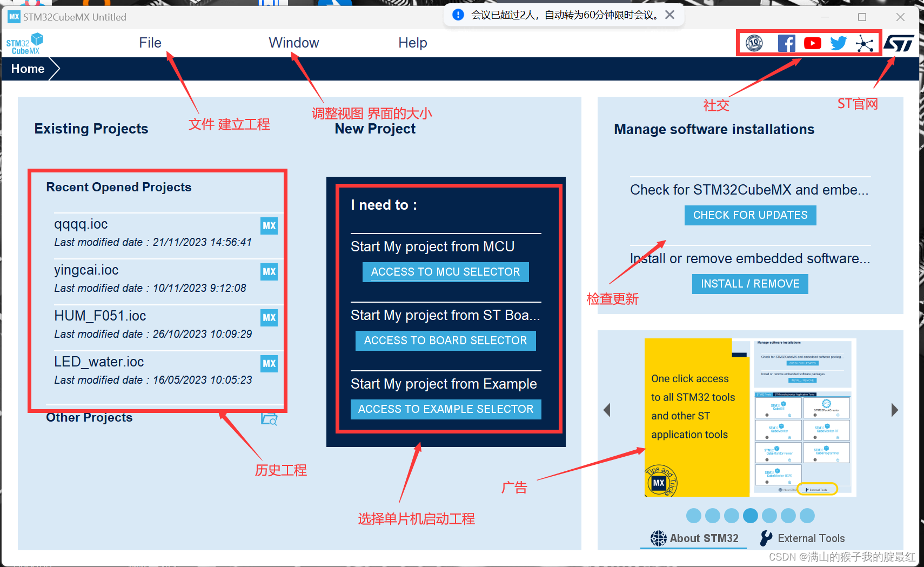This screenshot has width=924, height=567.
Task: Select the third carousel dot
Action: [732, 516]
